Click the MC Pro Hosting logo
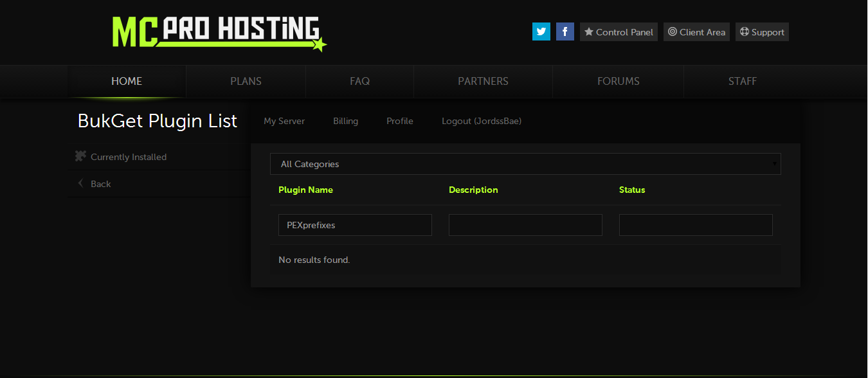Image resolution: width=868 pixels, height=378 pixels. [219, 33]
